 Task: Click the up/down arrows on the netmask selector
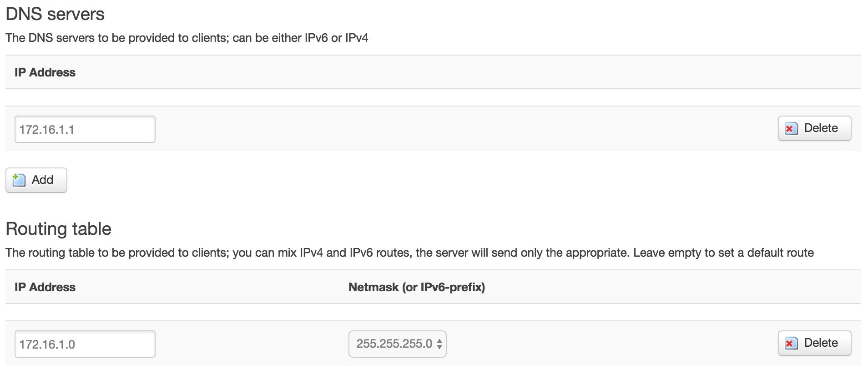(x=439, y=344)
